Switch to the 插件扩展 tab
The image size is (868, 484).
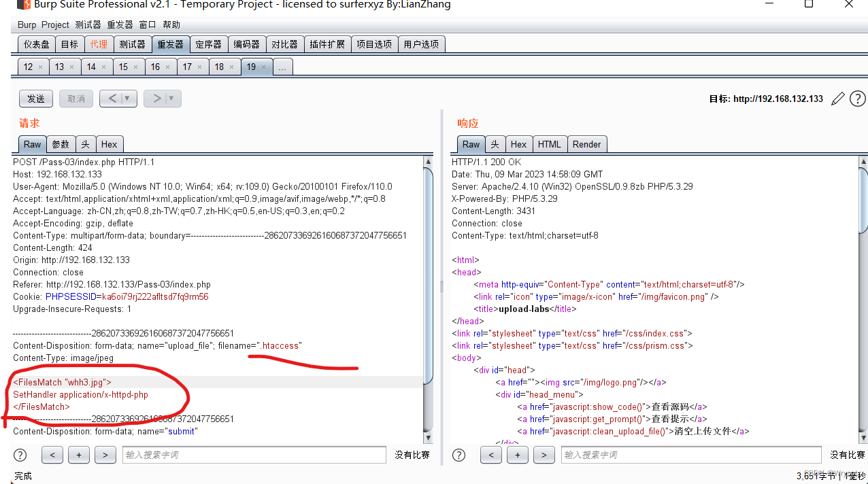(x=327, y=44)
